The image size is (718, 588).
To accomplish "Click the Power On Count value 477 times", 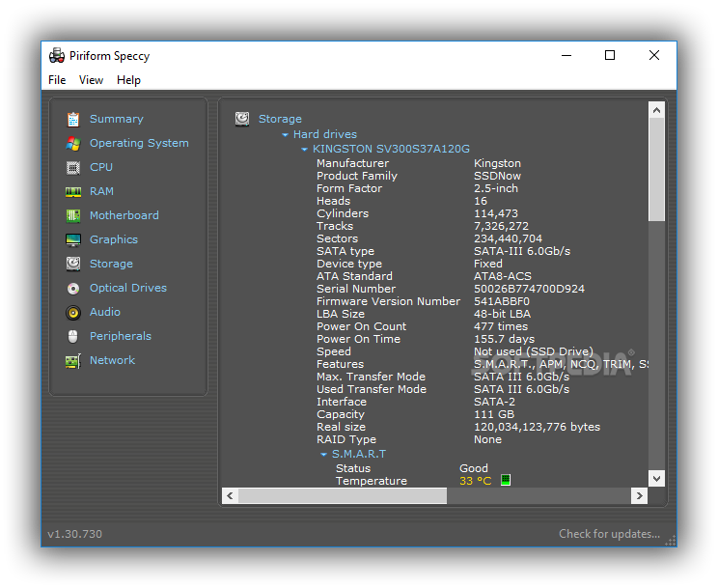I will tap(501, 326).
